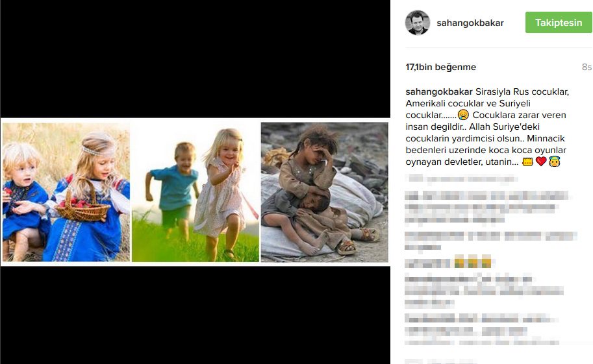View the 17,1bin beğenme likes list

440,67
